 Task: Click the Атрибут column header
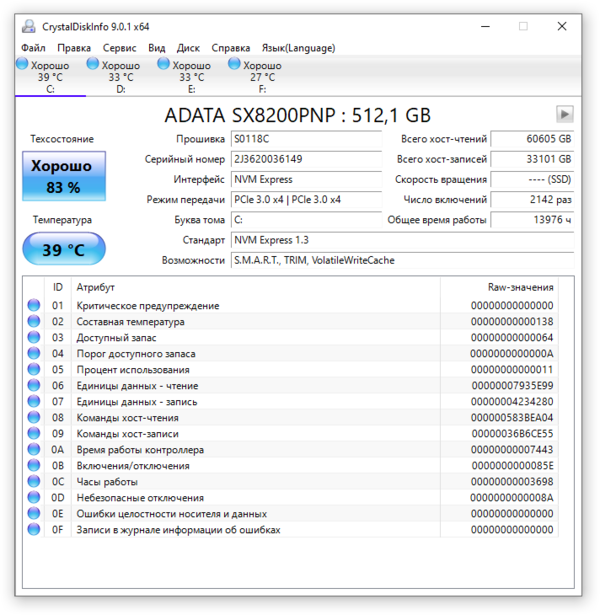[x=96, y=287]
